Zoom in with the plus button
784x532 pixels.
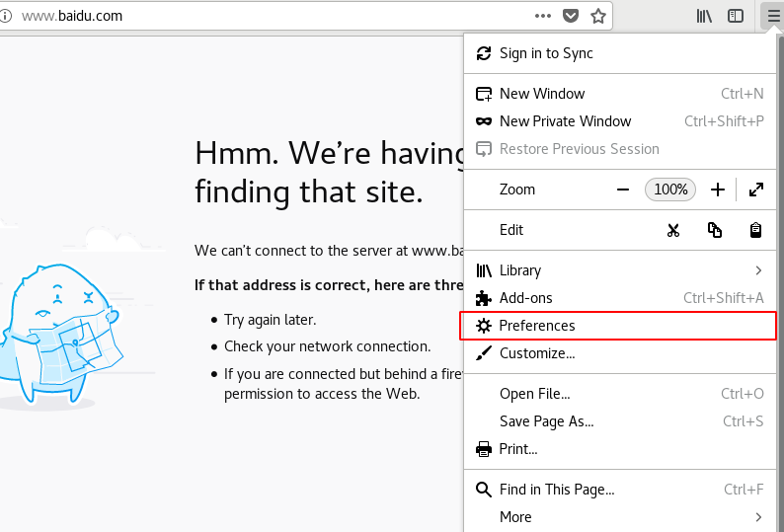pyautogui.click(x=718, y=190)
